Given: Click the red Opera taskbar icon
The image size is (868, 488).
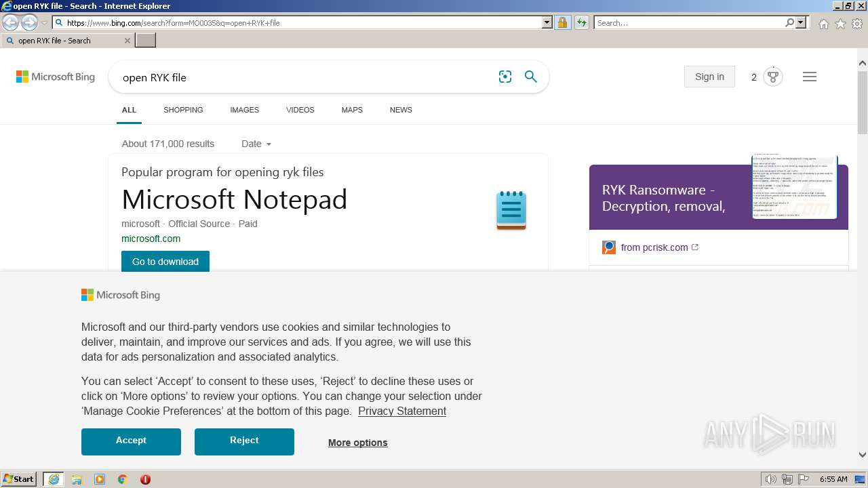Looking at the screenshot, I should click(145, 479).
